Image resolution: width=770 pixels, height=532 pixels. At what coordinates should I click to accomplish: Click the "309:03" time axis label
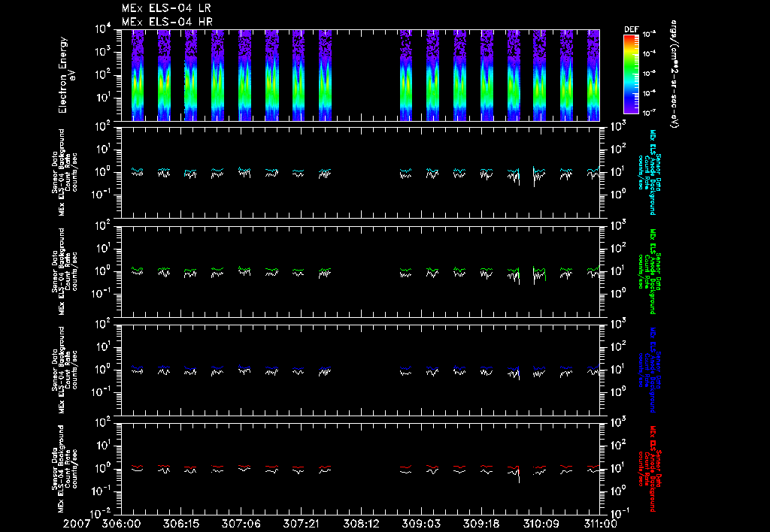click(421, 524)
